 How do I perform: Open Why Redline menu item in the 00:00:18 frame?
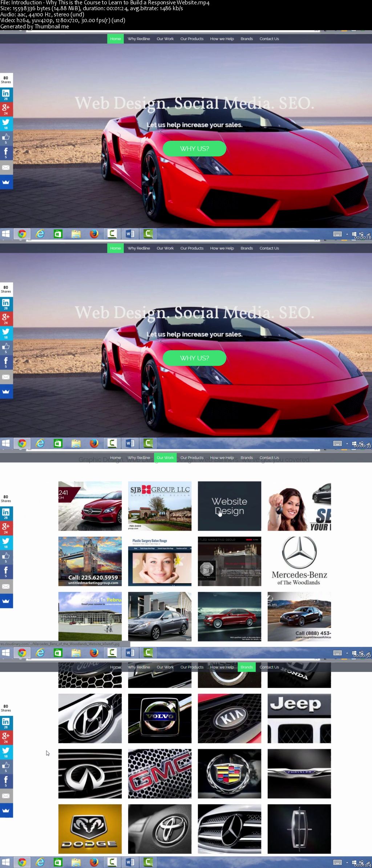pyautogui.click(x=139, y=39)
